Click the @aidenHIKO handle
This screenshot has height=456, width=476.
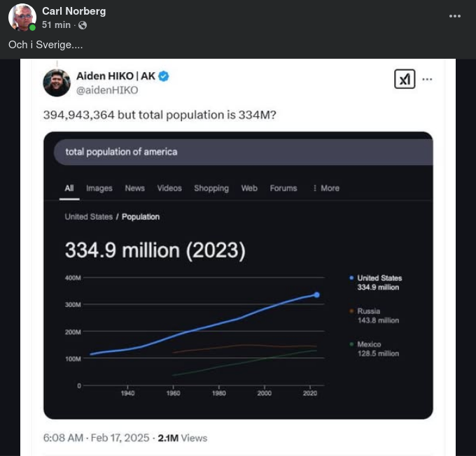(x=106, y=90)
